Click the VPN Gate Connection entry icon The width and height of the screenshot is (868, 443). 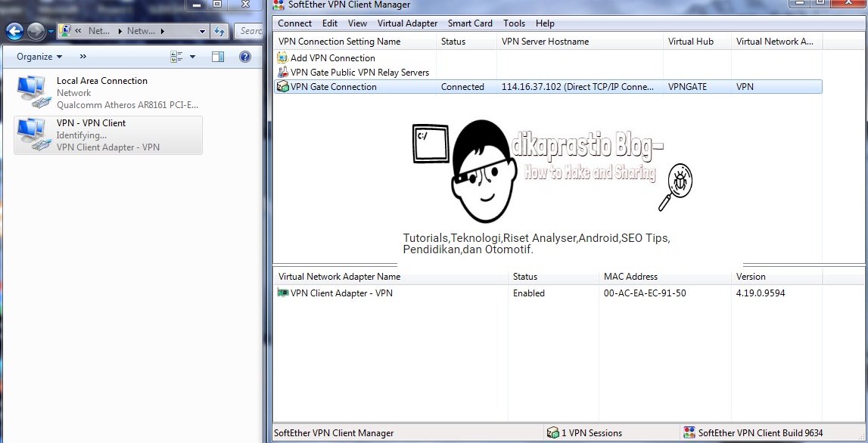tap(283, 86)
